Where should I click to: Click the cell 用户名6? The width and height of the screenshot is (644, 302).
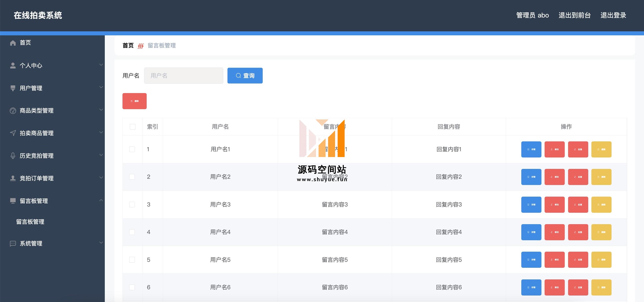[x=220, y=287]
